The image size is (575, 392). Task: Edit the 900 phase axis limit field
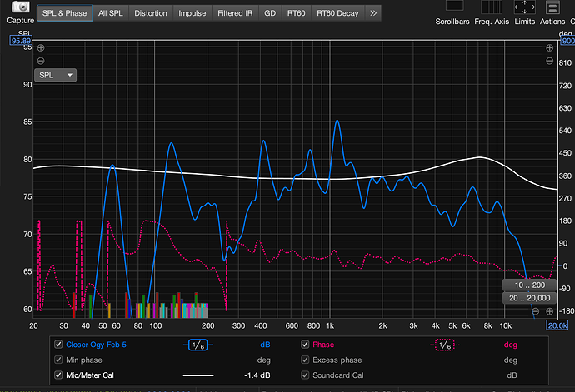[567, 41]
